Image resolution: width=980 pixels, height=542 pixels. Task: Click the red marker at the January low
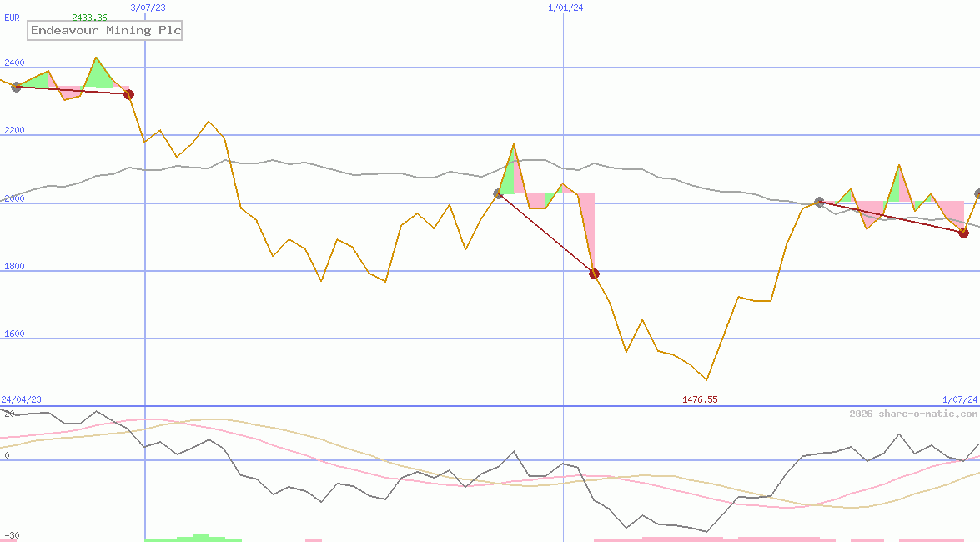pyautogui.click(x=594, y=274)
